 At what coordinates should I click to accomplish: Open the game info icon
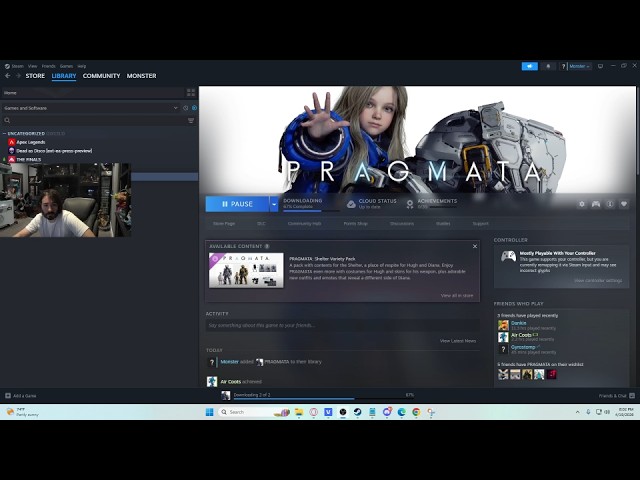click(x=610, y=204)
